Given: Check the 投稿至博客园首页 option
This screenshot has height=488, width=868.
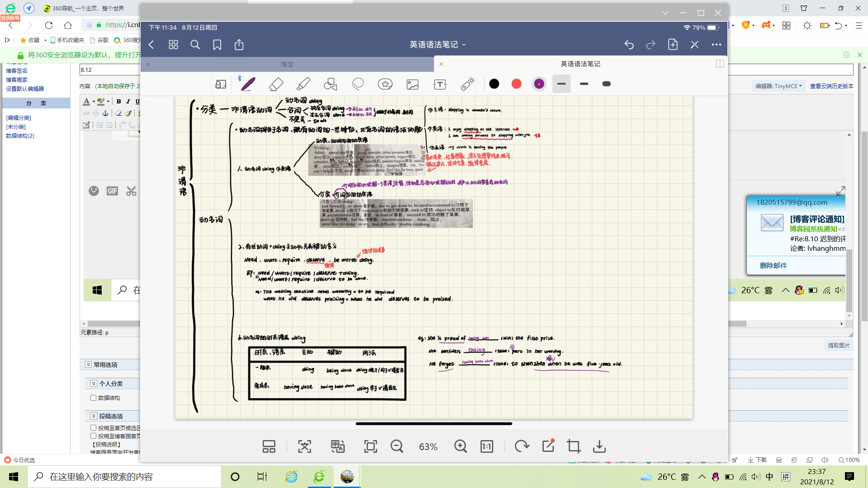Looking at the screenshot, I should pyautogui.click(x=93, y=436).
